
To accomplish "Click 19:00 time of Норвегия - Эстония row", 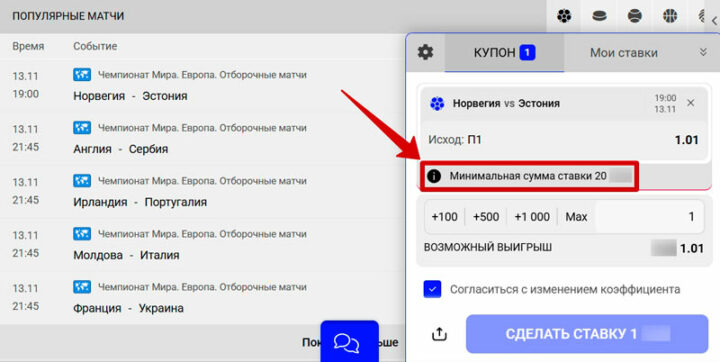I will point(26,94).
